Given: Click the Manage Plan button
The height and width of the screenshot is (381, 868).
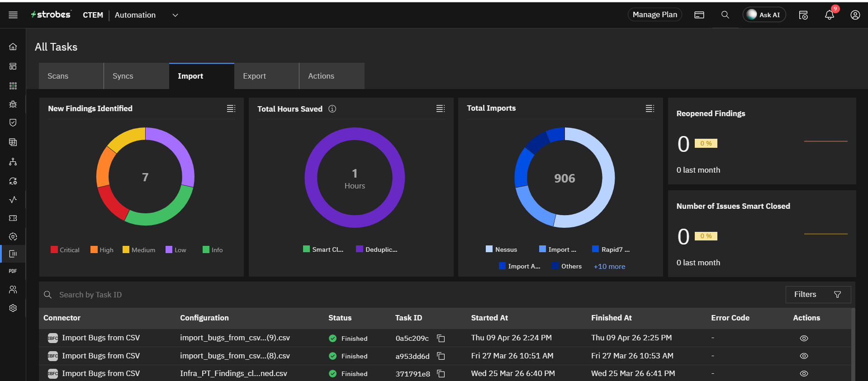Looking at the screenshot, I should tap(655, 15).
